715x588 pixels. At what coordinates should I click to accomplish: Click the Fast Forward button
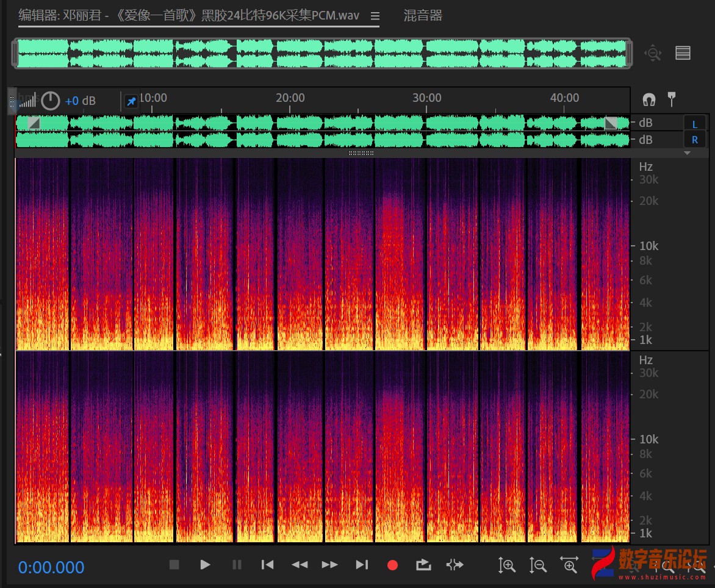point(330,565)
